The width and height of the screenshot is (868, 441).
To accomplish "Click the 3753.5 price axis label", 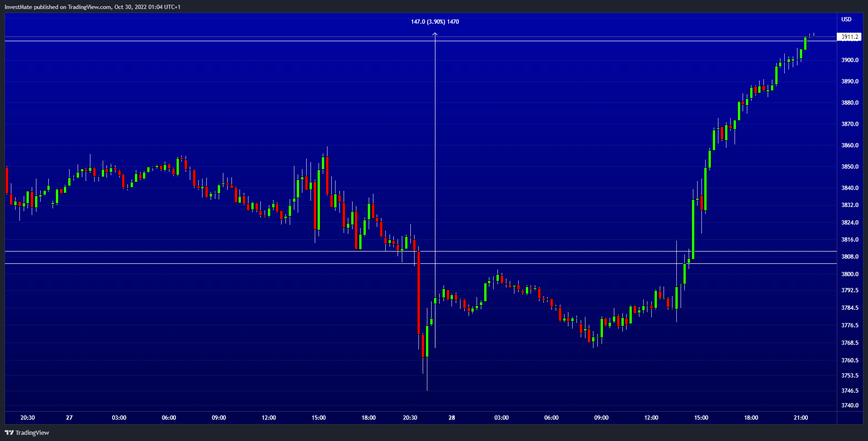I will [x=850, y=376].
